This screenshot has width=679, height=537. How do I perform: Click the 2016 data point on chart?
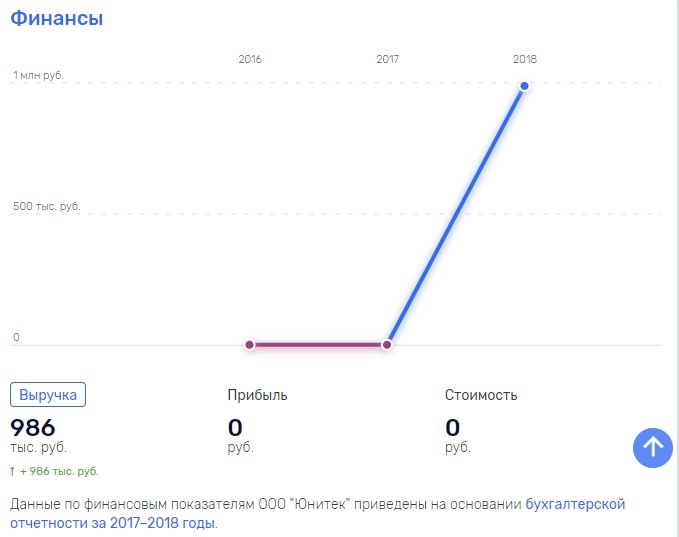point(249,345)
